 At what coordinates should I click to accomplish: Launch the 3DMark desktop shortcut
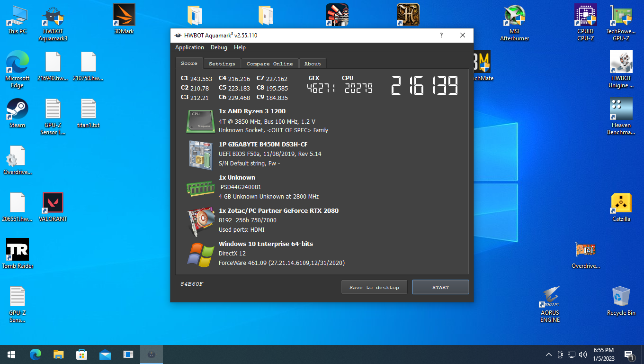pos(124,20)
